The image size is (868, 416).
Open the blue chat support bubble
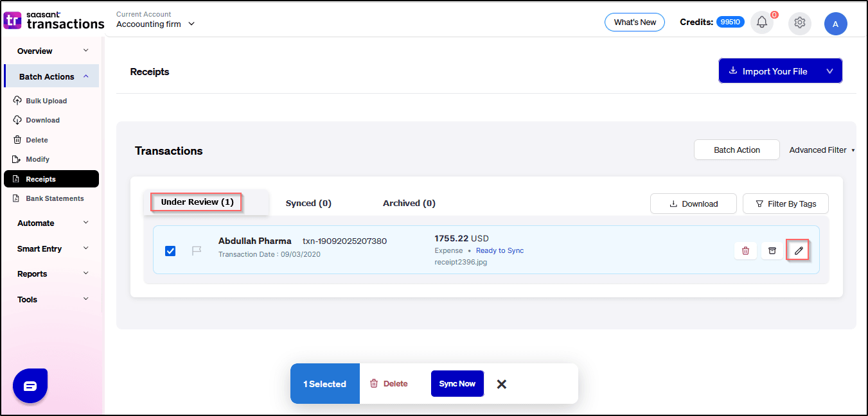(x=30, y=386)
